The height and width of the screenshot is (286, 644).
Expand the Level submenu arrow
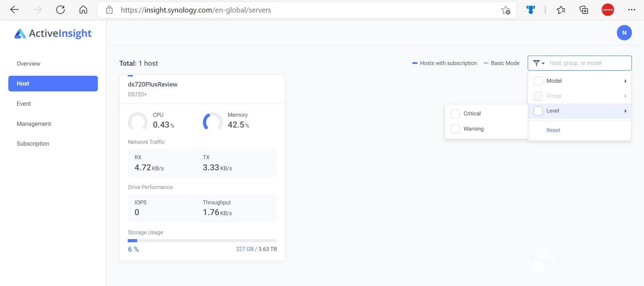click(625, 111)
